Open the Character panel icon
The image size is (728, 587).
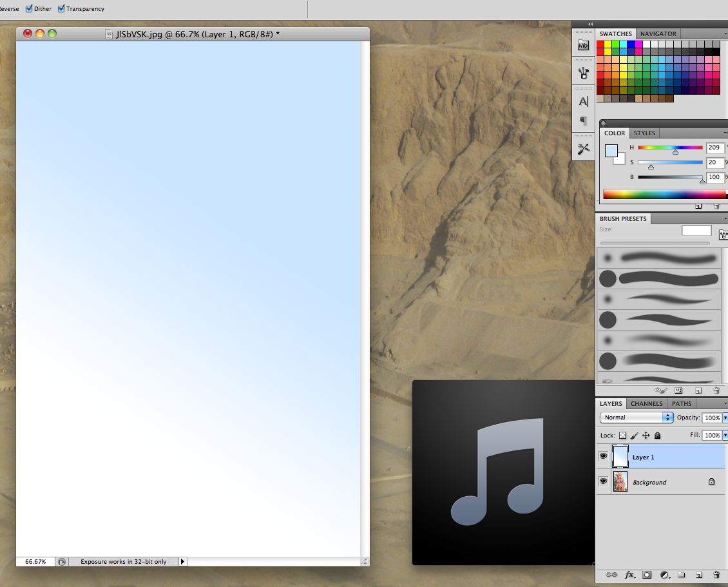click(583, 102)
